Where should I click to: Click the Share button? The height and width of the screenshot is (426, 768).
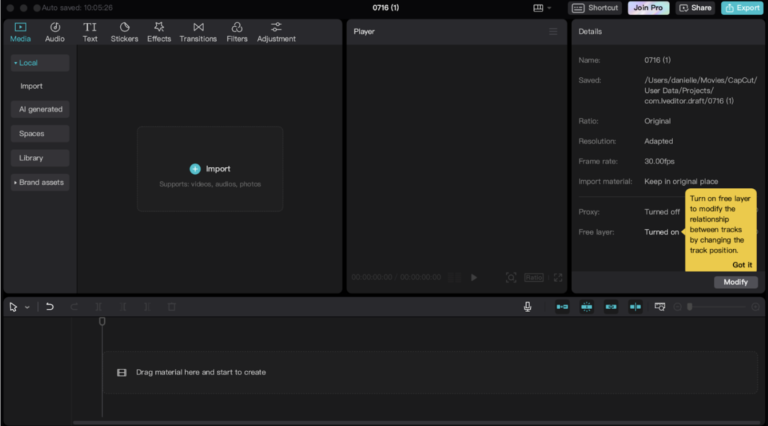[x=696, y=8]
